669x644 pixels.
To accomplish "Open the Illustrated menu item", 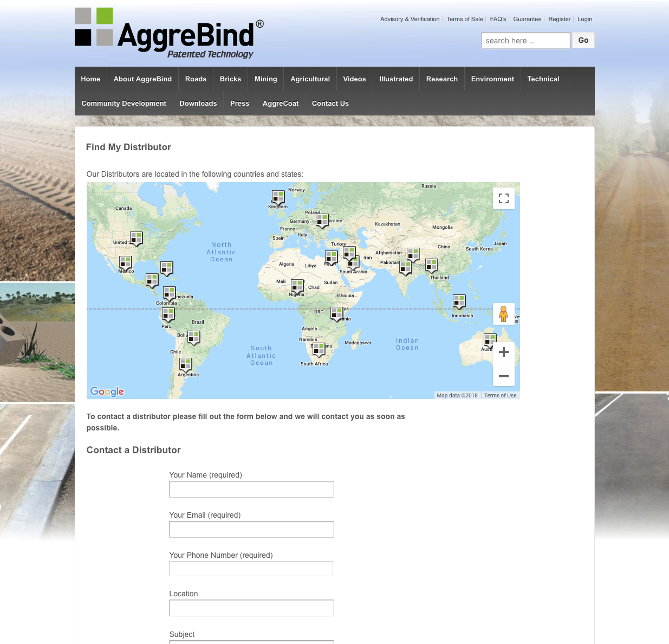I will point(396,79).
